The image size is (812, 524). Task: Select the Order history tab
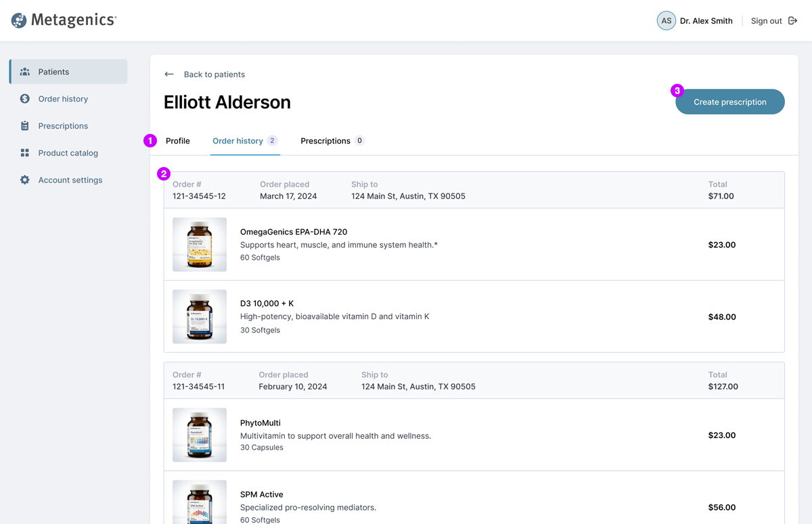click(238, 141)
